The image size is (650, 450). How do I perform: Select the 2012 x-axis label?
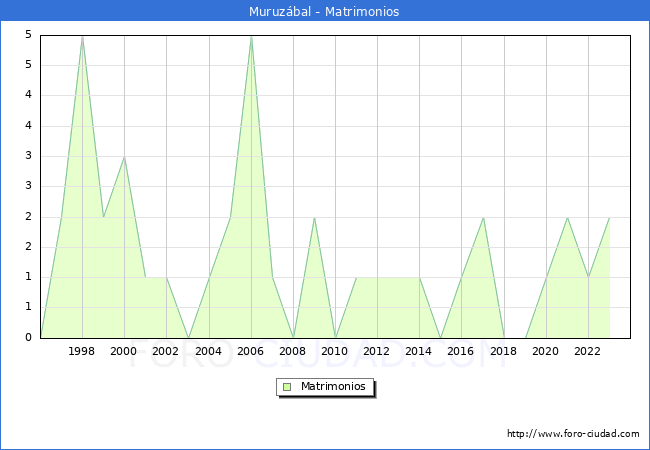pos(376,351)
